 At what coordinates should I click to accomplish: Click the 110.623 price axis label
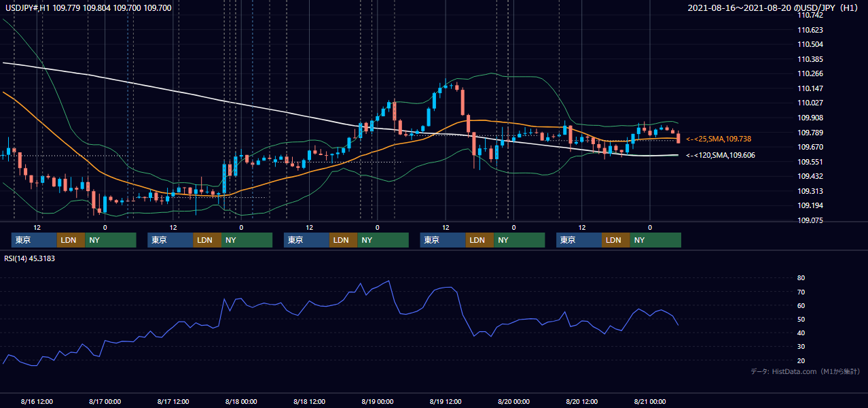click(x=810, y=30)
